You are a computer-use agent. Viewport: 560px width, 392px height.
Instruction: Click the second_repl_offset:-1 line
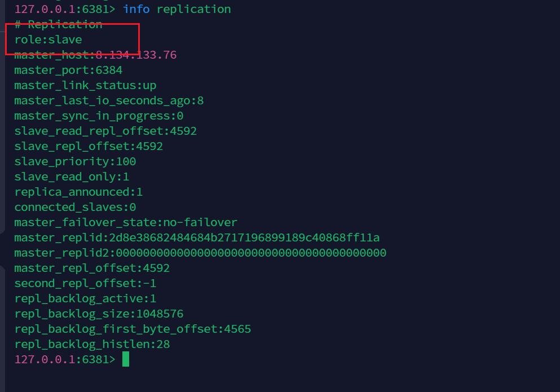(85, 283)
